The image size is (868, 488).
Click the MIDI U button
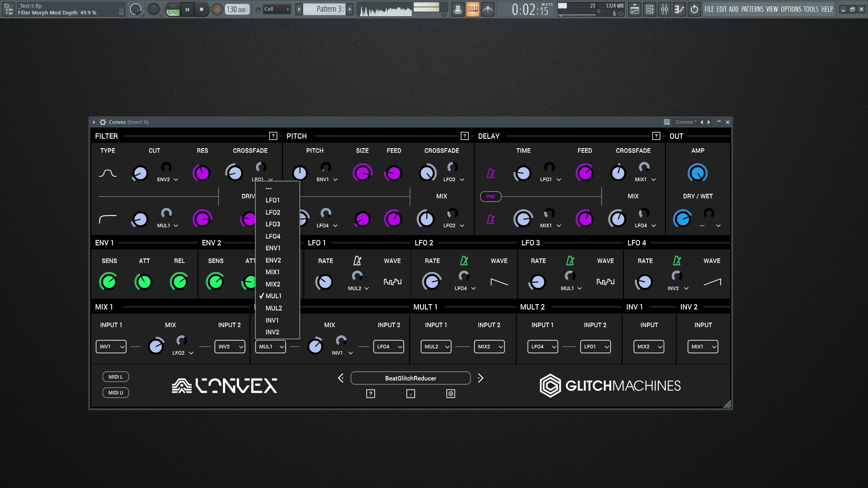(116, 393)
